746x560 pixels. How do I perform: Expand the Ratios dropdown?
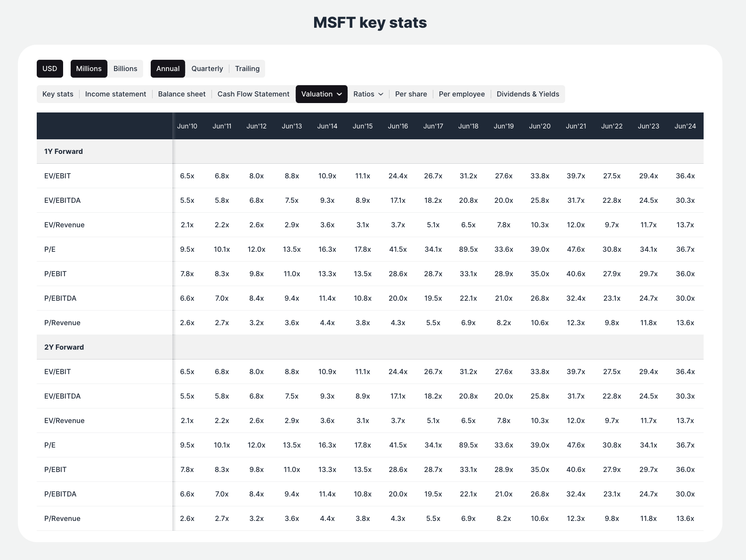[x=368, y=94]
